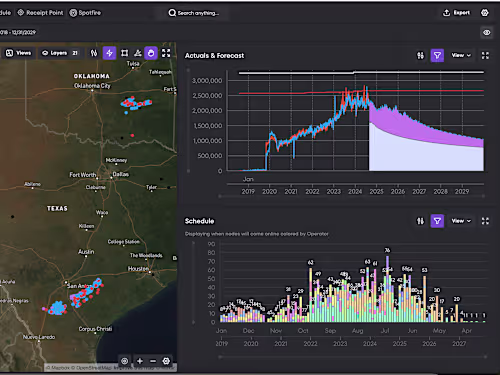Open the Actuals & Forecast View dropdown
The width and height of the screenshot is (500, 375).
tap(461, 55)
